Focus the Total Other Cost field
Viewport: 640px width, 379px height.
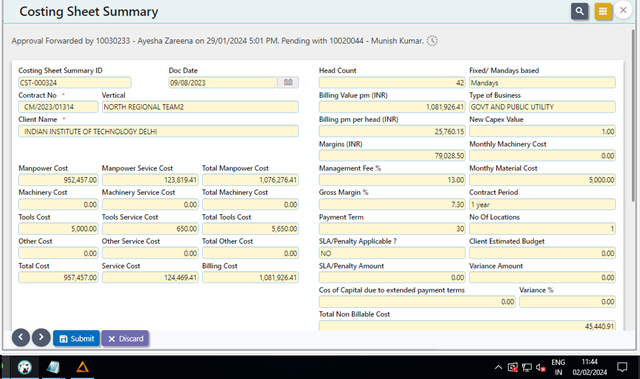[x=250, y=253]
